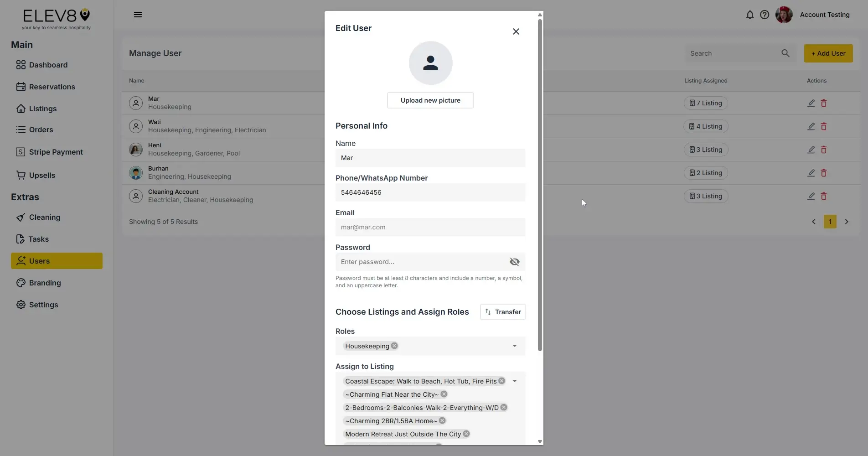Remove the Housekeeping role chip
Screen dimensions: 868x456
coord(394,346)
